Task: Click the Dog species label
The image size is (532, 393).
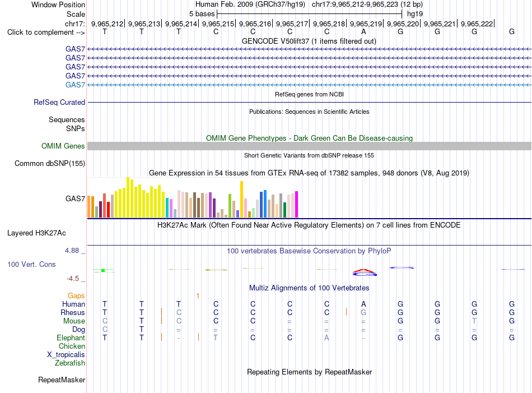Action: click(x=79, y=330)
